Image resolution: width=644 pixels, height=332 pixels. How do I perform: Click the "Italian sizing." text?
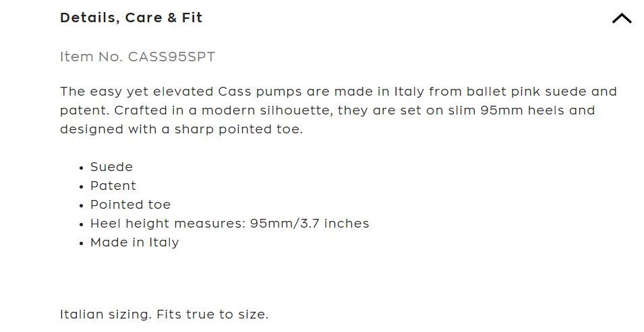[106, 314]
